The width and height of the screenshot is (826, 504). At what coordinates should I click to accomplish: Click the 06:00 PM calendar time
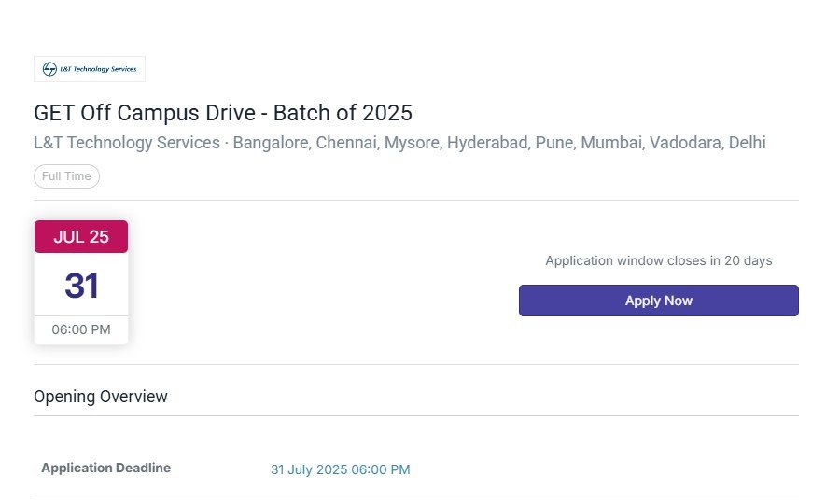(81, 329)
